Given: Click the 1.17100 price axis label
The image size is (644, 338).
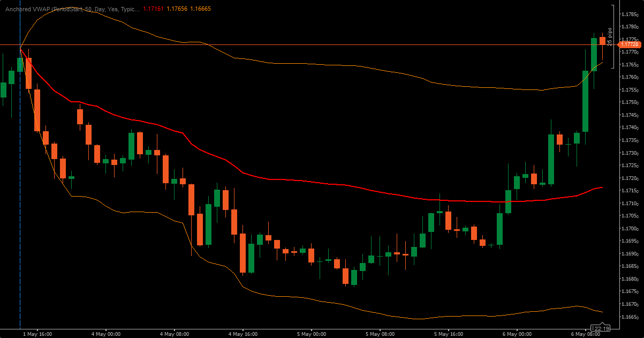Looking at the screenshot, I should click(631, 204).
